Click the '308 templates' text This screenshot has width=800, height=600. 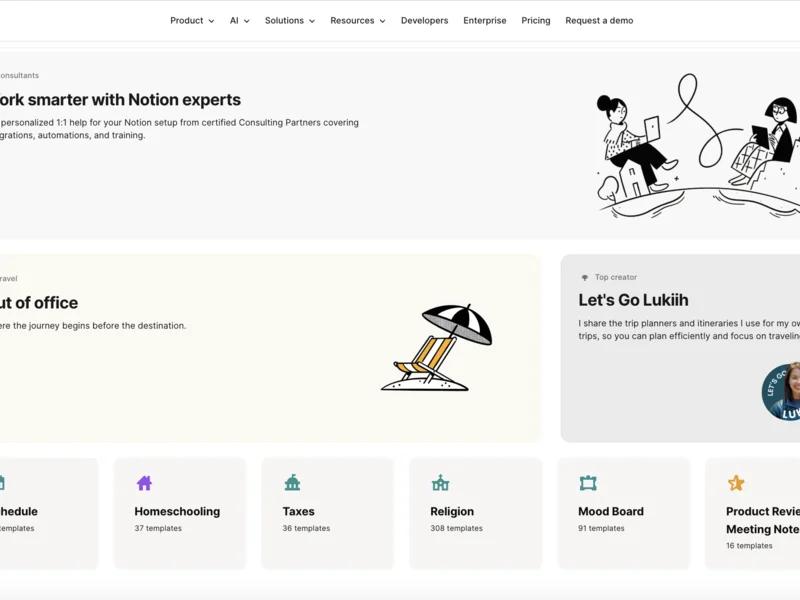pyautogui.click(x=456, y=528)
